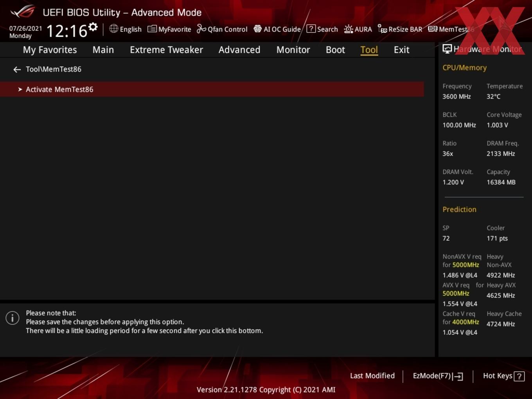The height and width of the screenshot is (399, 532).
Task: Click the Hot Keys question mark box
Action: pos(519,376)
